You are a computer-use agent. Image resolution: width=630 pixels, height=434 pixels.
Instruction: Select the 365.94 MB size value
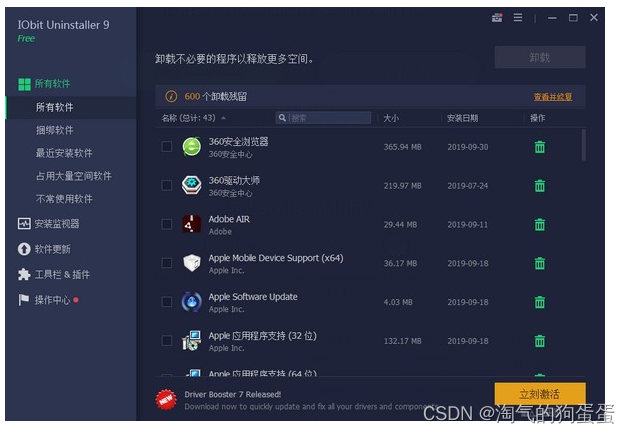(x=403, y=147)
